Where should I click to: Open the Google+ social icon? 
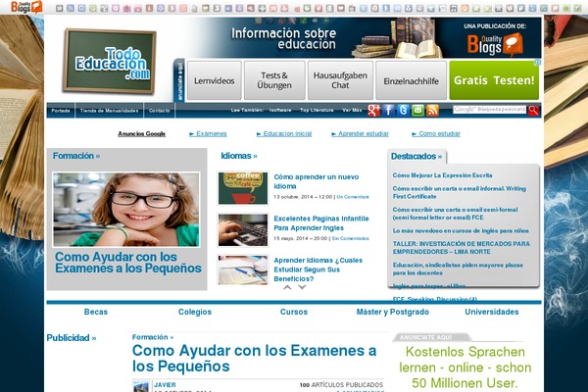coord(374,111)
